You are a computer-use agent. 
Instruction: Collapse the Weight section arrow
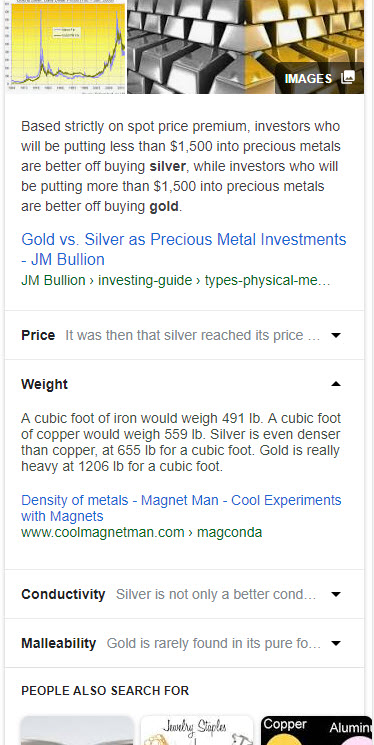tap(336, 384)
